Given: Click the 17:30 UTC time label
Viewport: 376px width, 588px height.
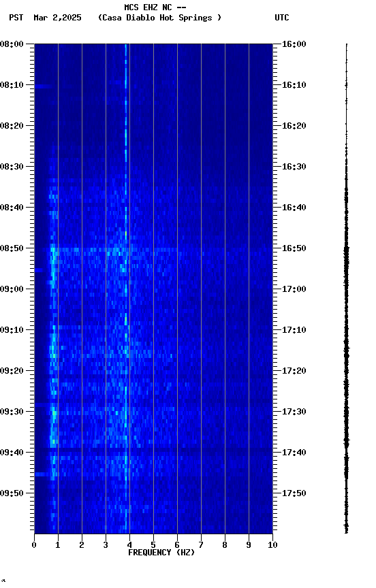Looking at the screenshot, I should [294, 412].
